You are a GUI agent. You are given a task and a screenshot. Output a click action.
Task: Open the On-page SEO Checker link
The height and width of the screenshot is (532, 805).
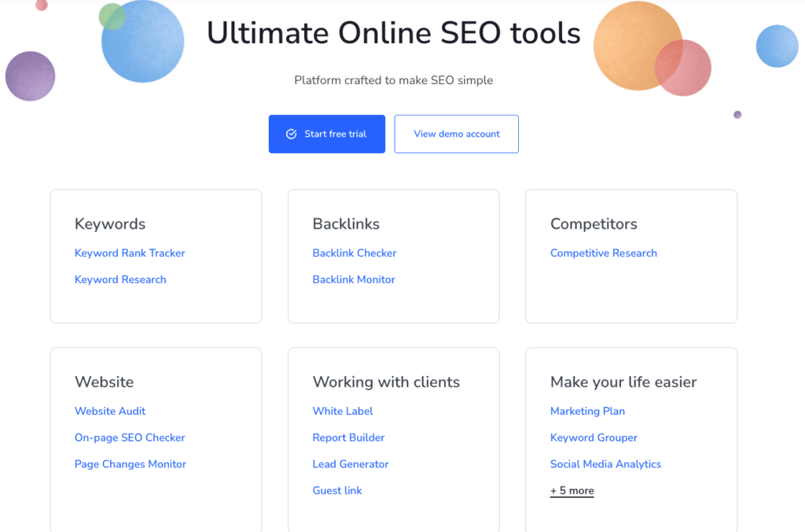pos(130,438)
